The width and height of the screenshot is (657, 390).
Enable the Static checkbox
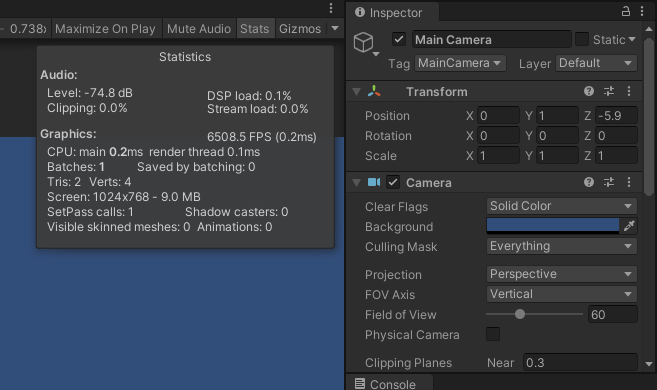point(582,39)
